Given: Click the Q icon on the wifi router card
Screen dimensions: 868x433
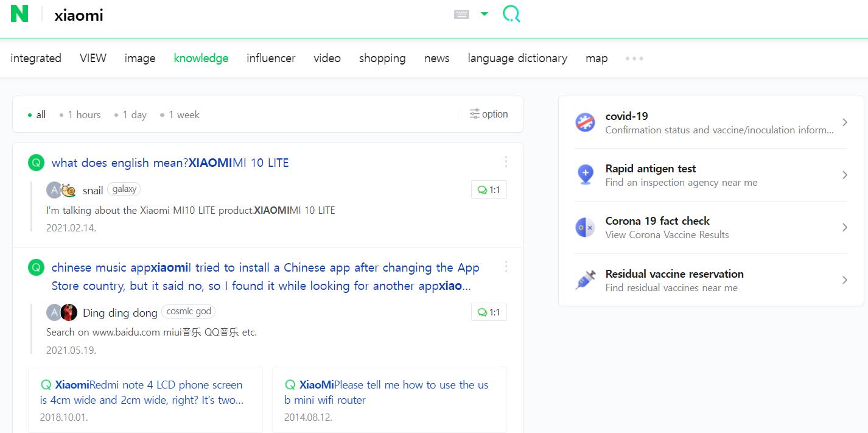Looking at the screenshot, I should click(290, 385).
